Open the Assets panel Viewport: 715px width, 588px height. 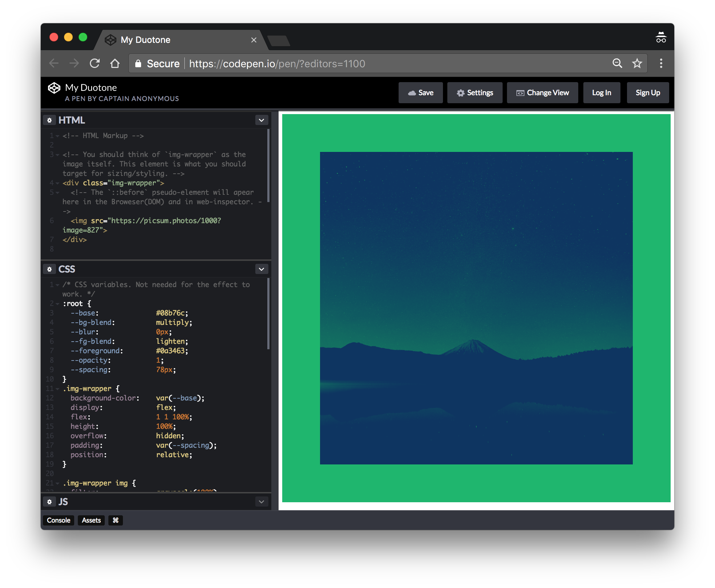pos(91,520)
